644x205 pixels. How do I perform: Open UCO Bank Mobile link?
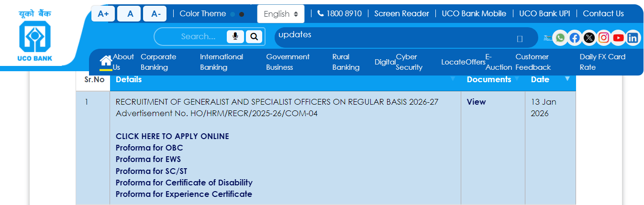tap(474, 13)
